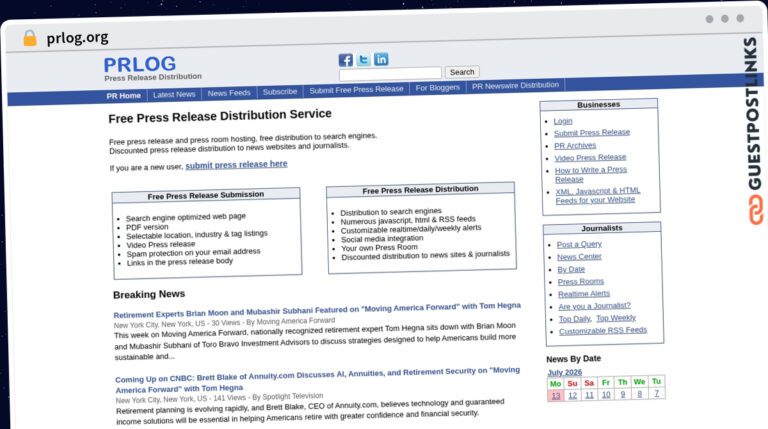Open the Video Press Release link
The image size is (768, 429).
590,158
